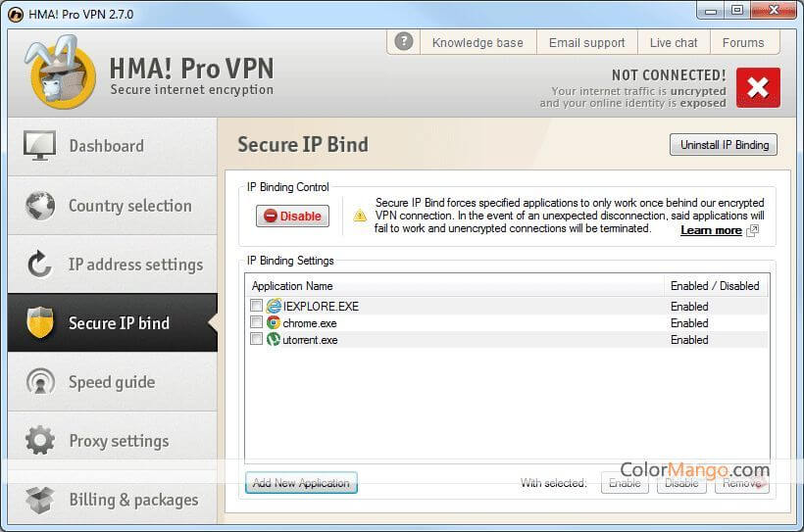
Task: Open the Knowledge base tab
Action: click(477, 43)
